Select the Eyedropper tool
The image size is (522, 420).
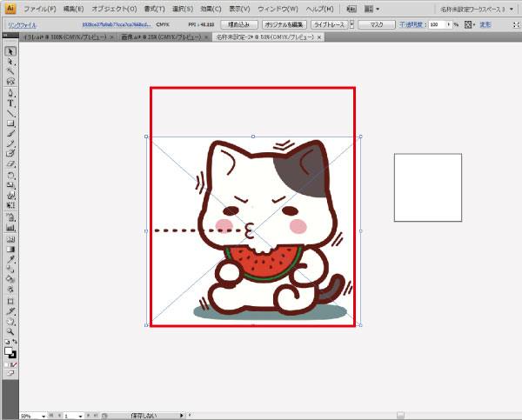pyautogui.click(x=10, y=259)
